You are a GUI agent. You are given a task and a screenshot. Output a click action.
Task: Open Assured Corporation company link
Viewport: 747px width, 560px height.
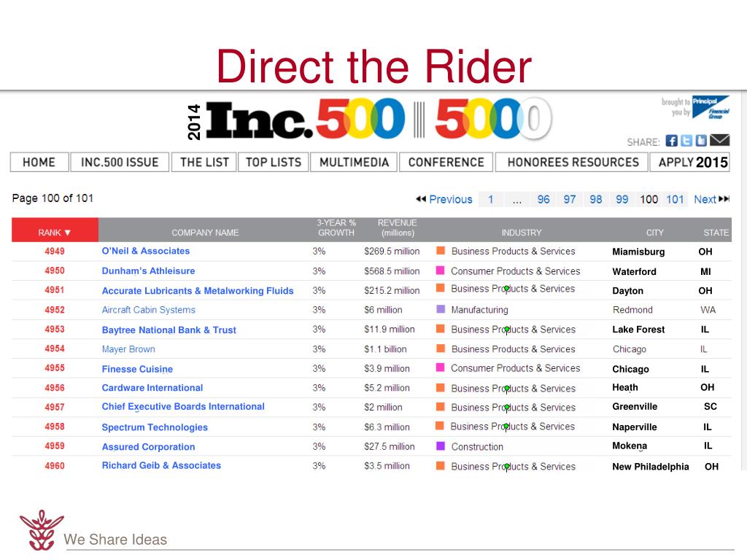(x=148, y=447)
